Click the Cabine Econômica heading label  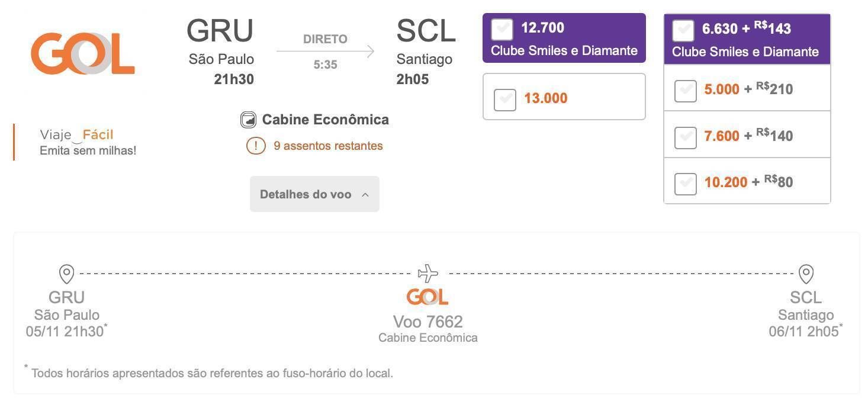point(326,120)
